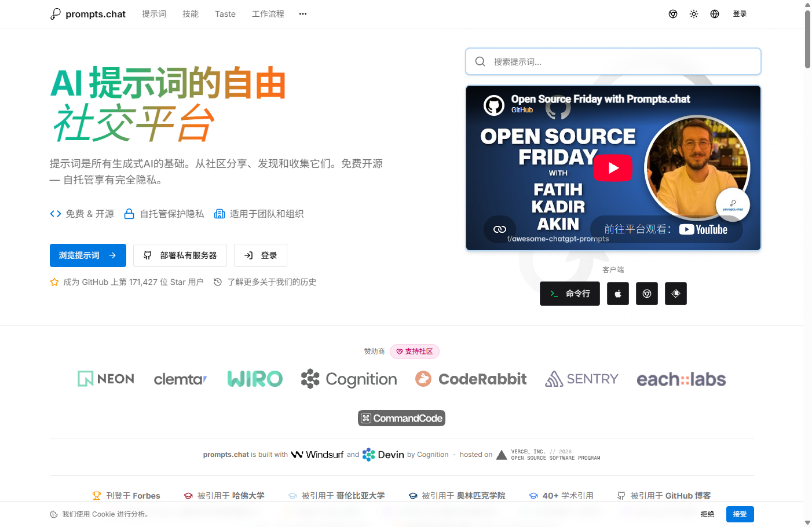Viewport: 812px width, 527px height.
Task: Click the Chrome client icon below video
Action: coord(647,294)
